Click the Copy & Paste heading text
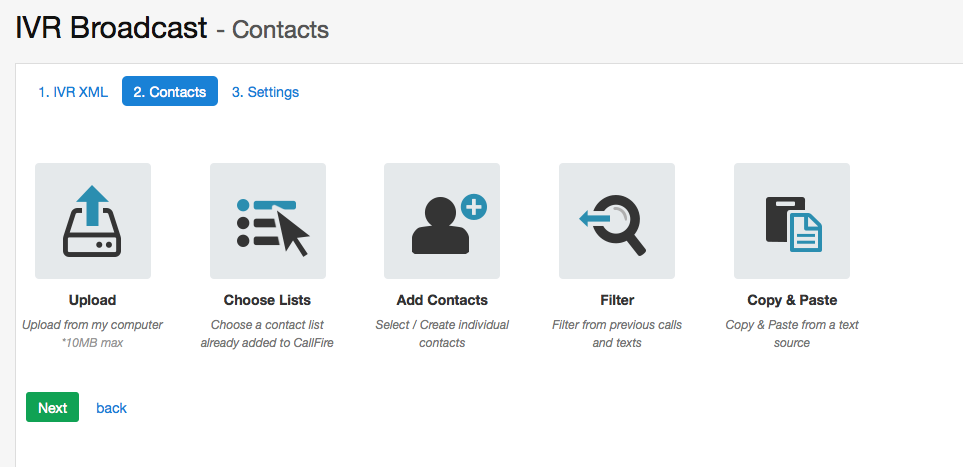Viewport: 963px width, 467px height. click(x=792, y=300)
